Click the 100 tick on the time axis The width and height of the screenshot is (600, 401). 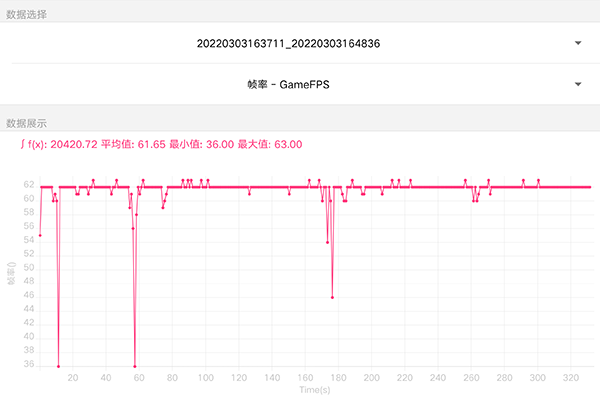pos(206,378)
